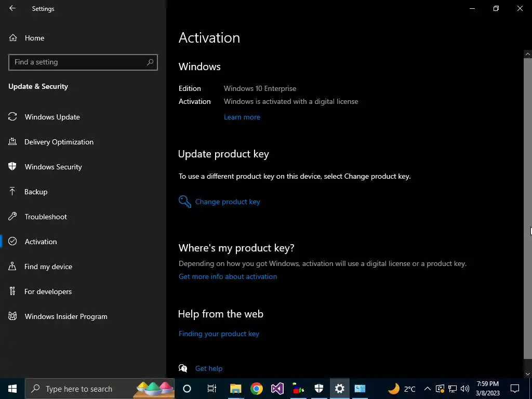Click the Windows Insider cat-face icon
This screenshot has width=532, height=399.
pos(12,316)
